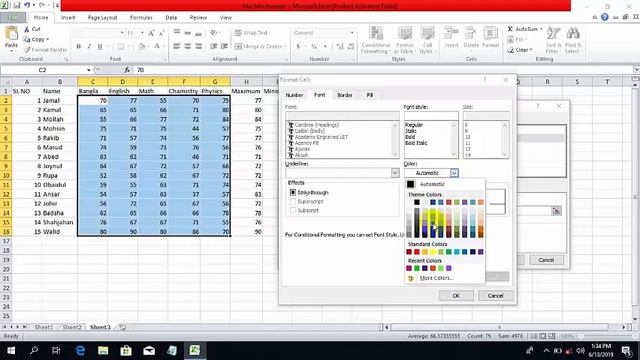Click the Decrease Font Size icon
Viewport: 640px width, 360px height.
[x=161, y=33]
